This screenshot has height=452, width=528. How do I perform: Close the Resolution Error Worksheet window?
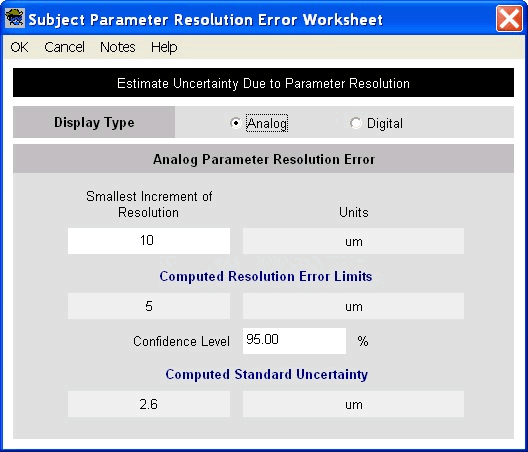[x=509, y=19]
